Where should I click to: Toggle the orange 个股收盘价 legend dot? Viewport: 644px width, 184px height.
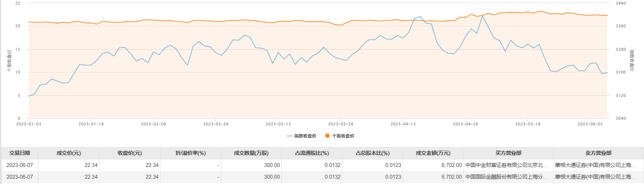point(327,136)
